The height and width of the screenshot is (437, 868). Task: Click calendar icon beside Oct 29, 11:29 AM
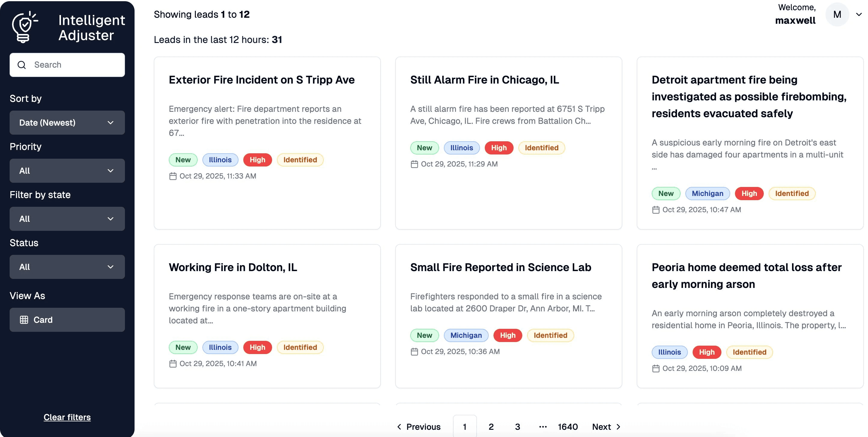click(414, 164)
